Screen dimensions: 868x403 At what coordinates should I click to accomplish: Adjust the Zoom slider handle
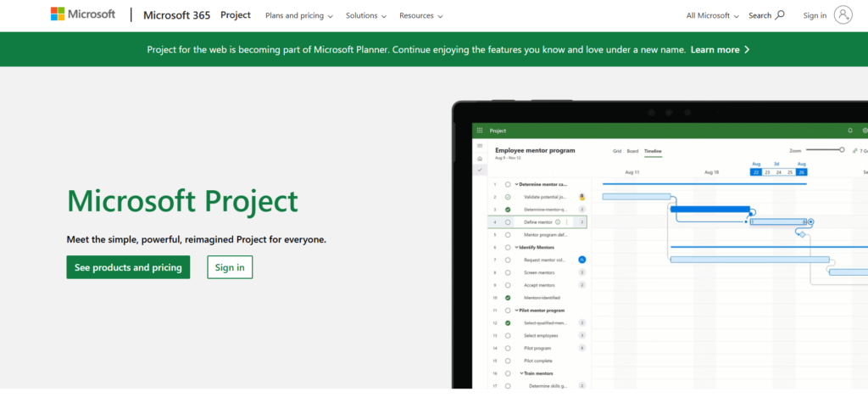(x=842, y=149)
